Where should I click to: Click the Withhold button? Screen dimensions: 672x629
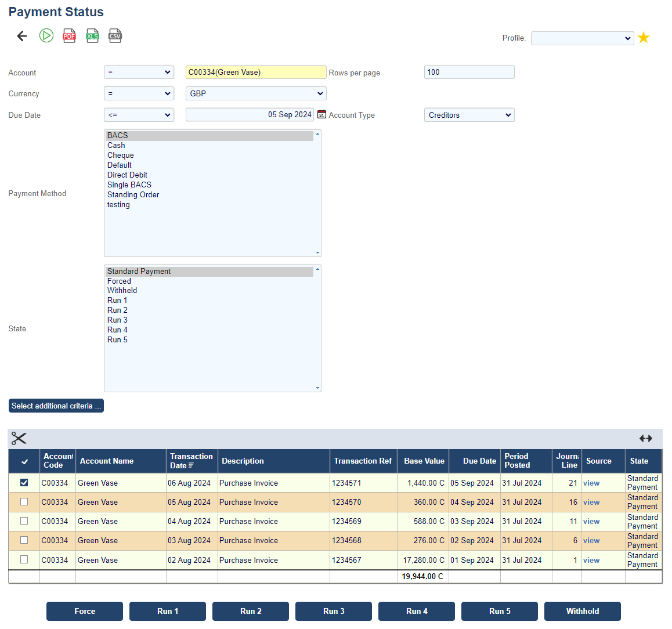click(x=582, y=611)
